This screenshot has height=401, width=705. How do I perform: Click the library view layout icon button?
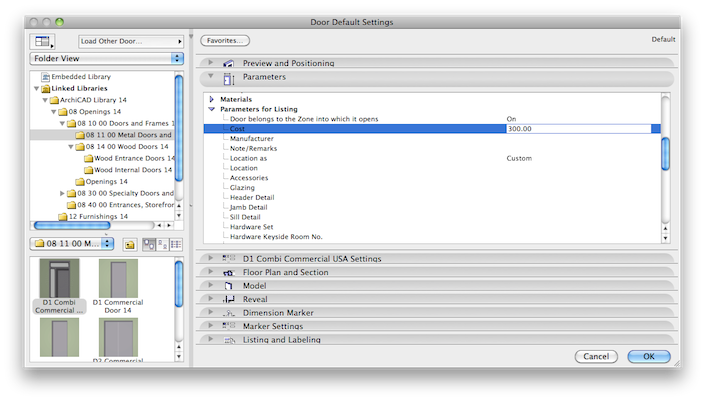tap(42, 41)
